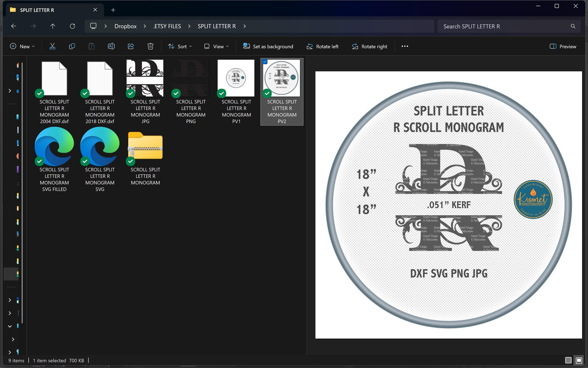This screenshot has height=368, width=588.
Task: Click the Copy icon in toolbar
Action: pyautogui.click(x=72, y=46)
